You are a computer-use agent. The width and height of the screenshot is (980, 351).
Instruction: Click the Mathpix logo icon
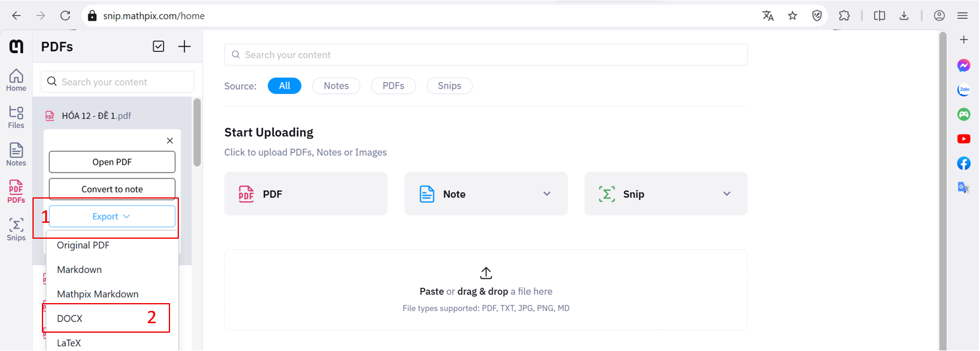point(17,47)
